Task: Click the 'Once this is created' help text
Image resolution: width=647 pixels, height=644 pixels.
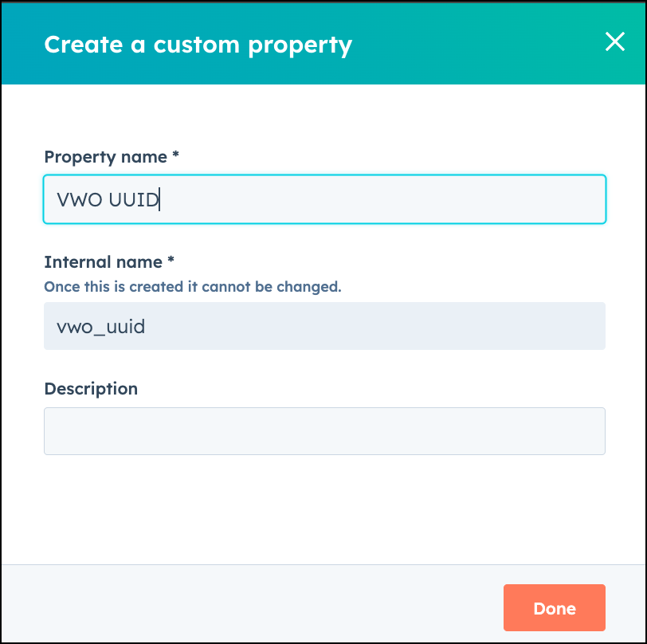Action: 193,286
